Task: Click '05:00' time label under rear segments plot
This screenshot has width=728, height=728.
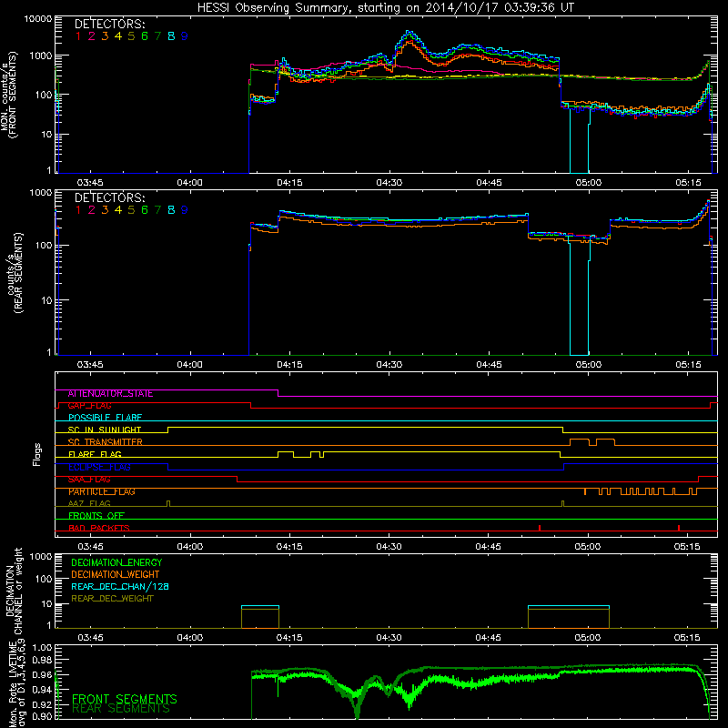Action: tap(588, 365)
